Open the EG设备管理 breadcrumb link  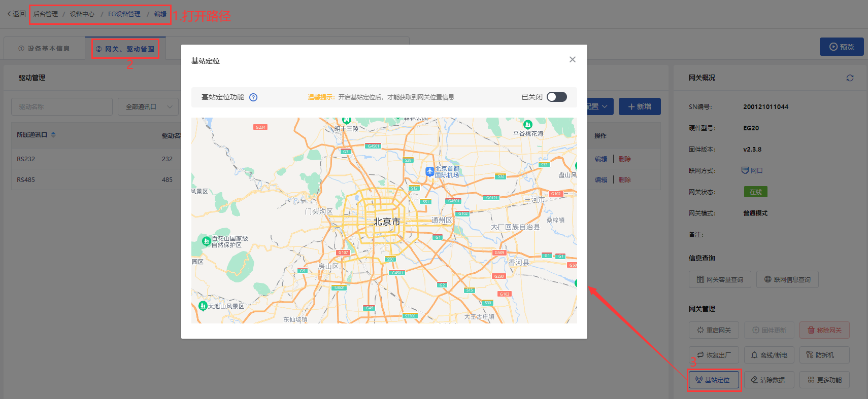(124, 14)
